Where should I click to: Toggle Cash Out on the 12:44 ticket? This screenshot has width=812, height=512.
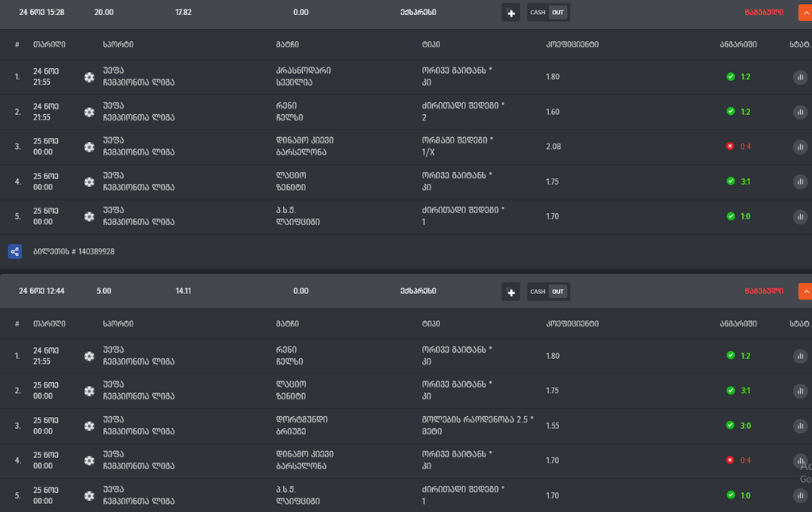tap(549, 292)
